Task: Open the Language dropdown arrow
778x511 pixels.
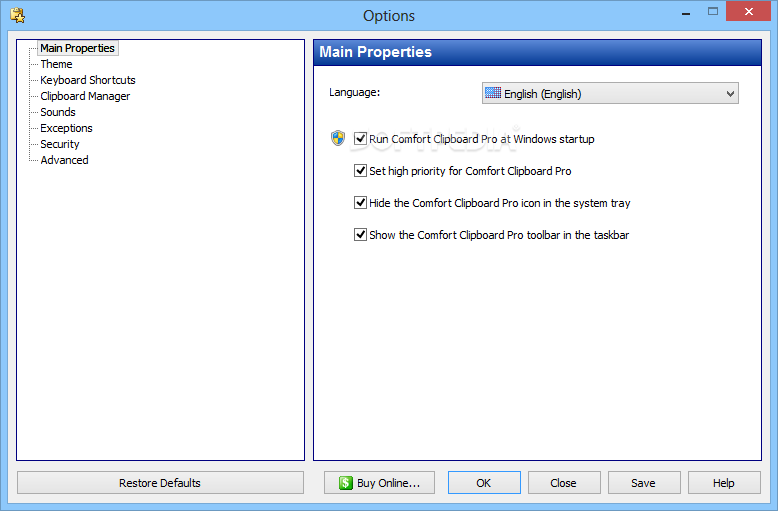Action: click(x=730, y=93)
